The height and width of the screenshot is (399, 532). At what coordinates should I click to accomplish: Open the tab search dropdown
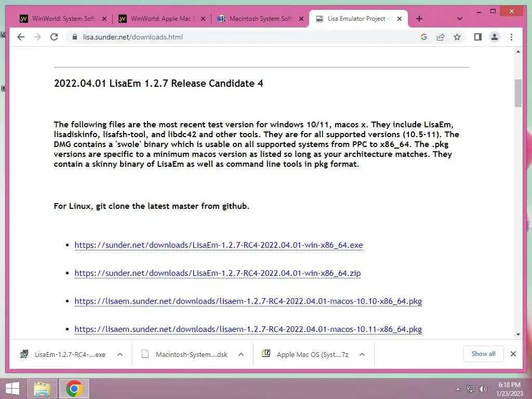pyautogui.click(x=459, y=19)
